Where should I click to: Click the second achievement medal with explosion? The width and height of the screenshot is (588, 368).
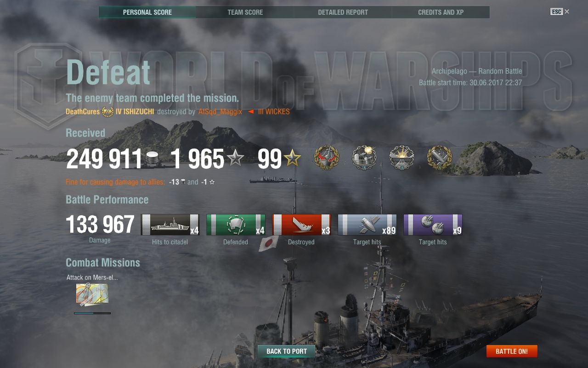(364, 158)
